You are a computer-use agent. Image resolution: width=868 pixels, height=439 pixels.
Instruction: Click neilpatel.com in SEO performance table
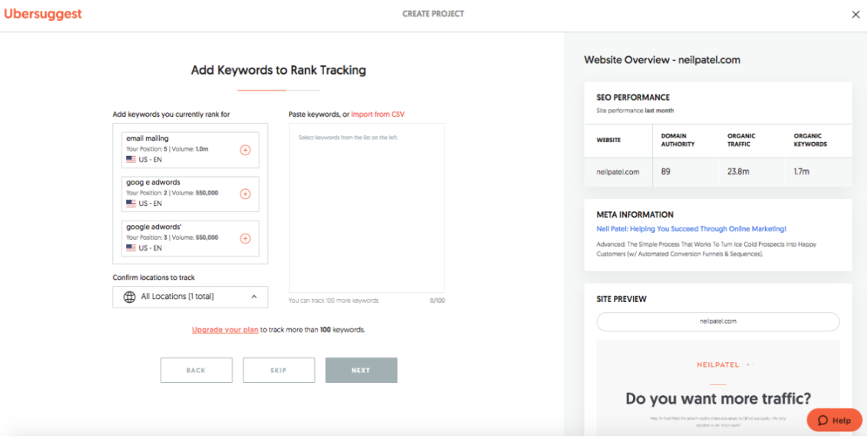point(618,171)
